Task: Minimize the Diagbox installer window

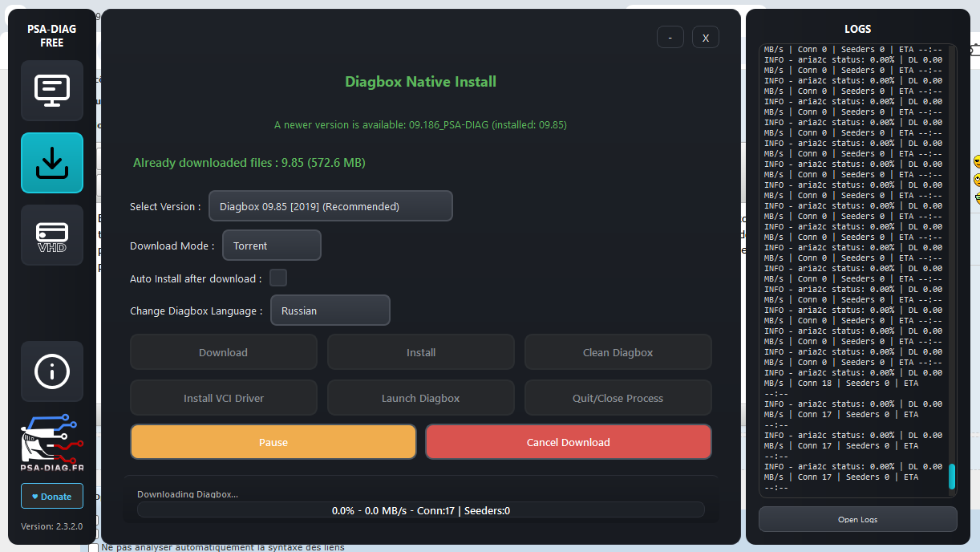Action: coord(670,37)
